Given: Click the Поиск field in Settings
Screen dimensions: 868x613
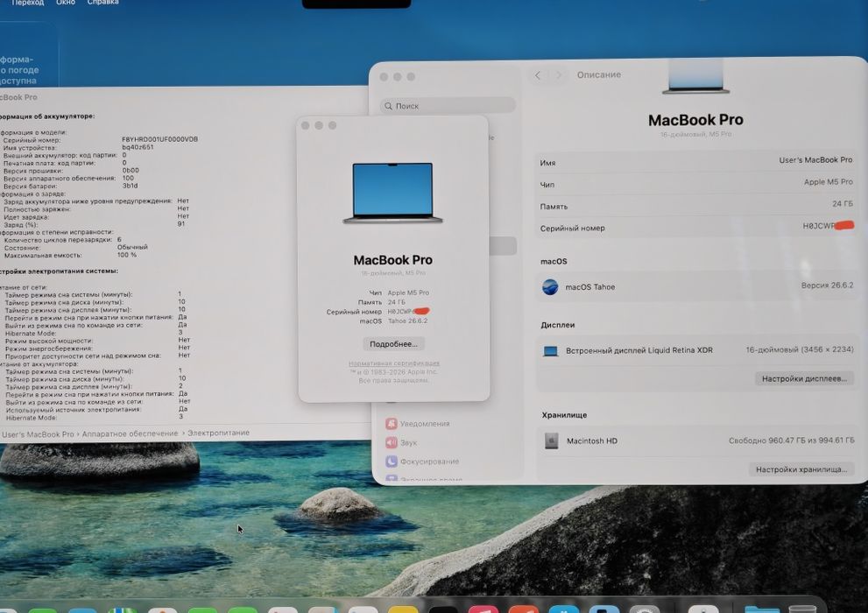Looking at the screenshot, I should click(448, 106).
